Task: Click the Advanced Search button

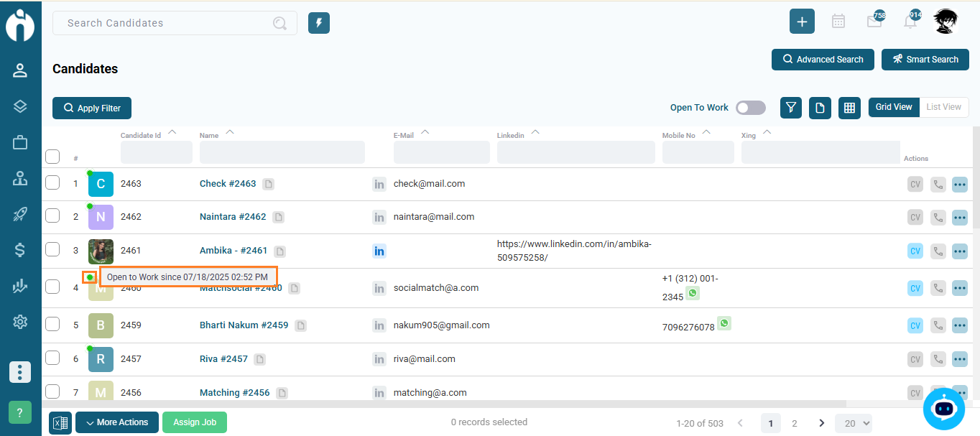Action: pos(823,60)
